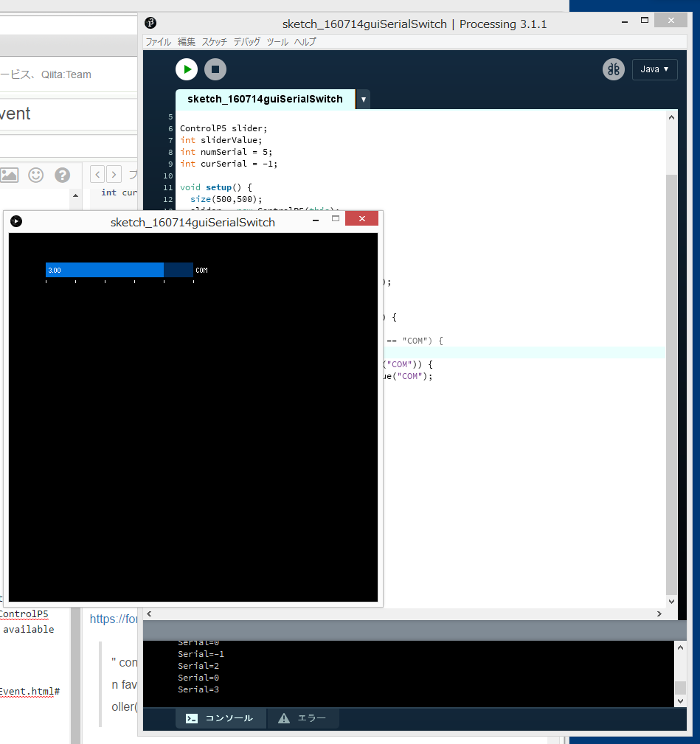Viewport: 700px width, 744px height.
Task: Open the help question-mark icon
Action: (x=62, y=175)
